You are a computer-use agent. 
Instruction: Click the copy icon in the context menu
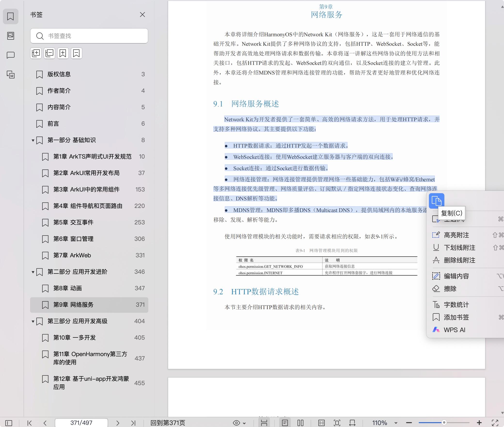coord(436,201)
